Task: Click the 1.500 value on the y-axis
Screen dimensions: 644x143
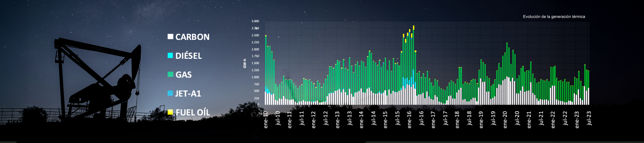Action: coord(255,63)
